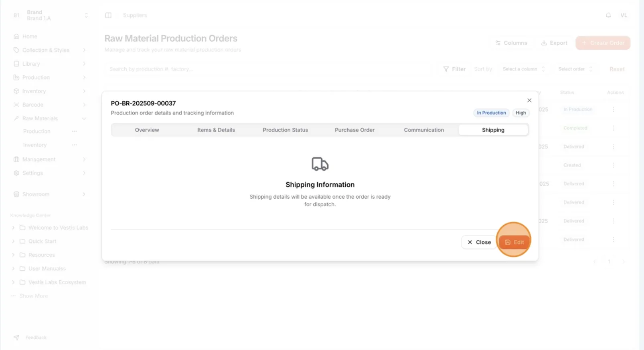This screenshot has width=644, height=350.
Task: Focus the production order search field
Action: (268, 69)
